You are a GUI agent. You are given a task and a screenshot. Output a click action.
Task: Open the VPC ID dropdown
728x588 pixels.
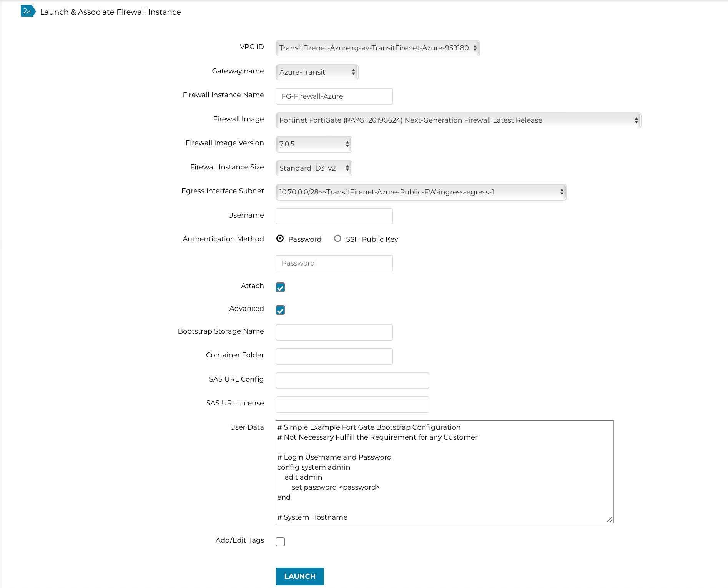[377, 48]
